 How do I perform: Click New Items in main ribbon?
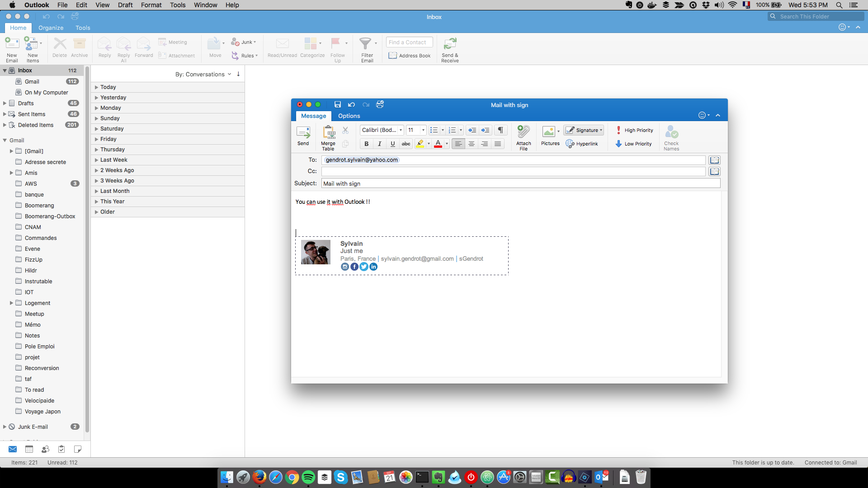33,50
